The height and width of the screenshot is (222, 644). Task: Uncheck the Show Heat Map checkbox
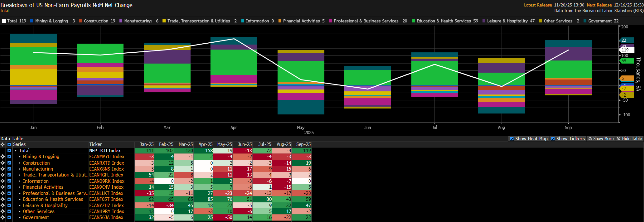pos(512,139)
